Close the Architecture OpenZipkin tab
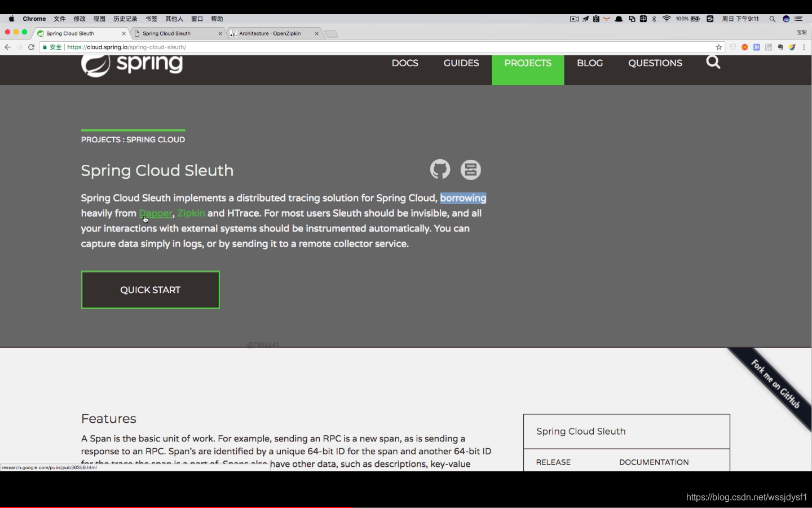The image size is (812, 508). click(317, 33)
